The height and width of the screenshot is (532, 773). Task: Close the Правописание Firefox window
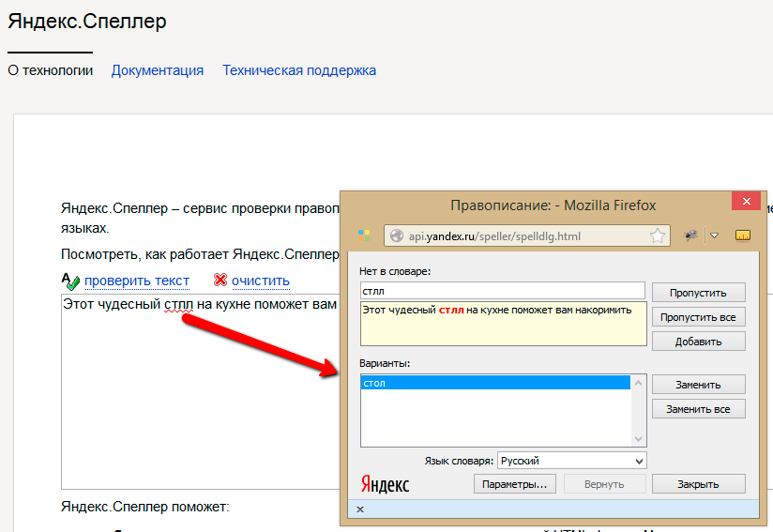[x=747, y=201]
